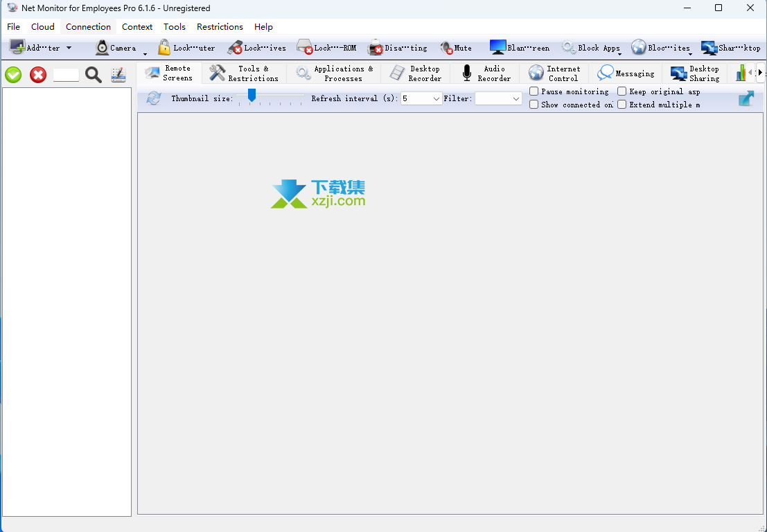This screenshot has width=767, height=532.
Task: Click the Block Apps gear icon
Action: coord(568,47)
